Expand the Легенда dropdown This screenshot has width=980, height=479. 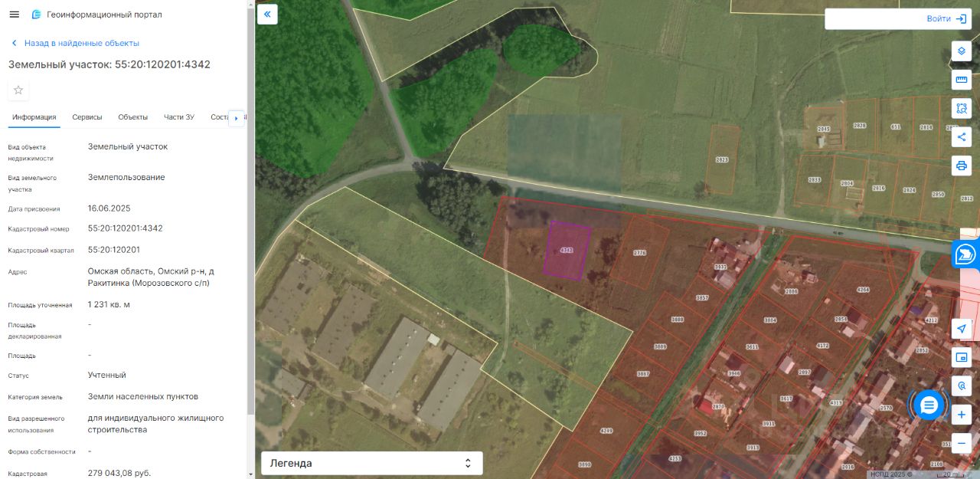pos(372,463)
